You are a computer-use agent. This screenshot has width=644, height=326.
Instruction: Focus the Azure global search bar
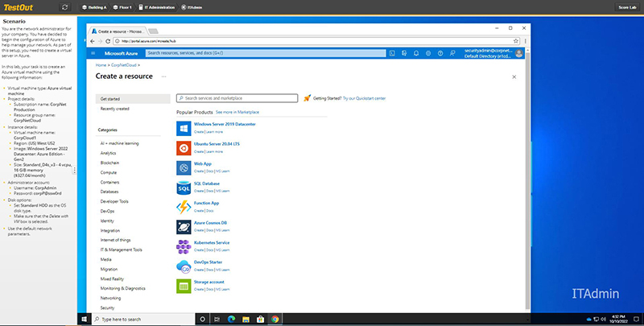[266, 53]
